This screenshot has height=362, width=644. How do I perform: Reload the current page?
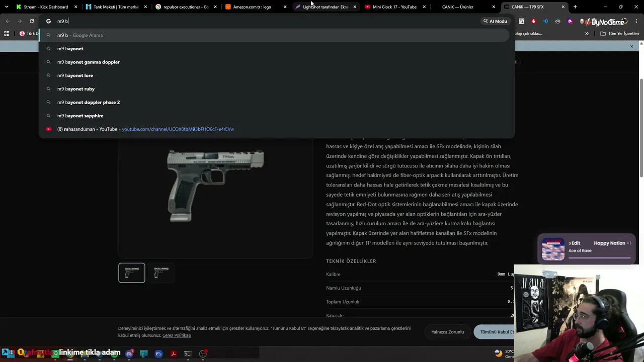click(x=32, y=21)
